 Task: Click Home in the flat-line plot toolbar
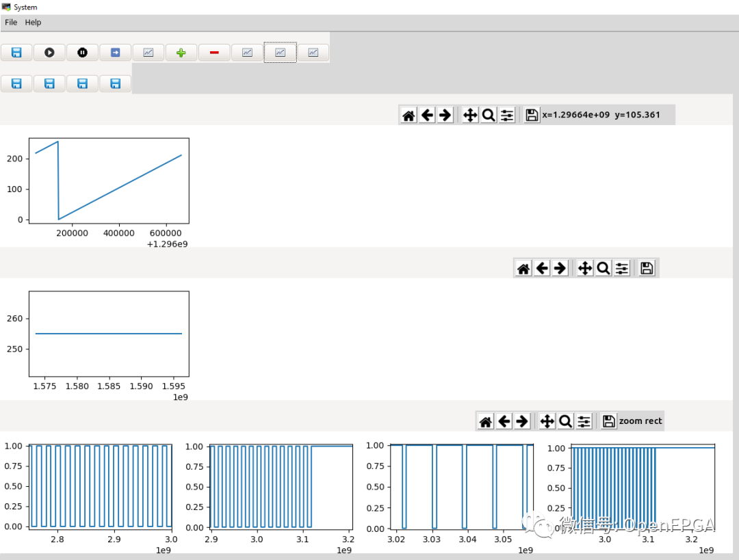point(523,269)
